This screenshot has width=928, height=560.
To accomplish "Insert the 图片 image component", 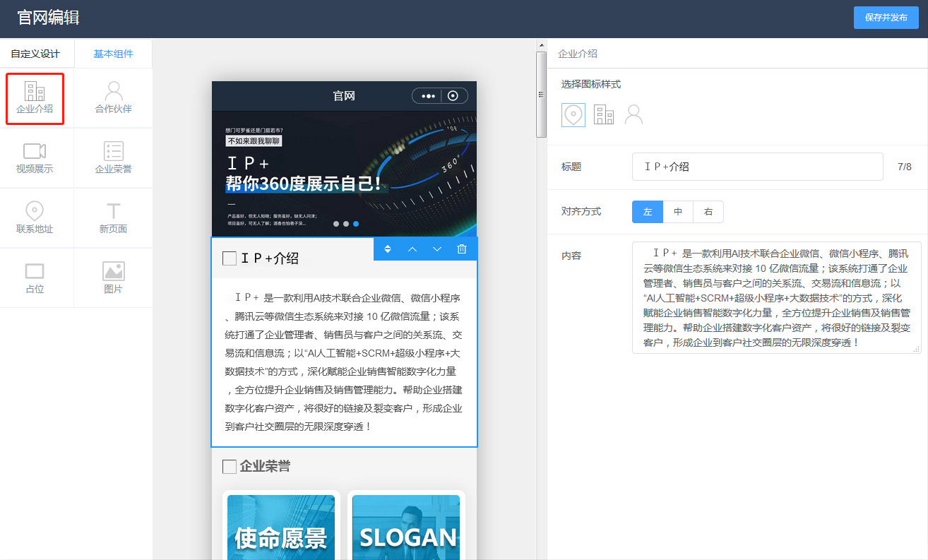I will click(113, 278).
